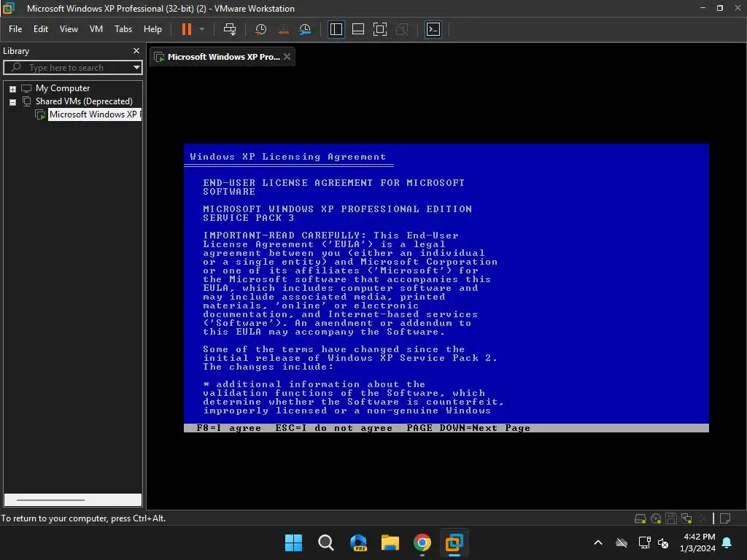Click the VMware logo in title bar
The width and height of the screenshot is (747, 560).
point(9,8)
